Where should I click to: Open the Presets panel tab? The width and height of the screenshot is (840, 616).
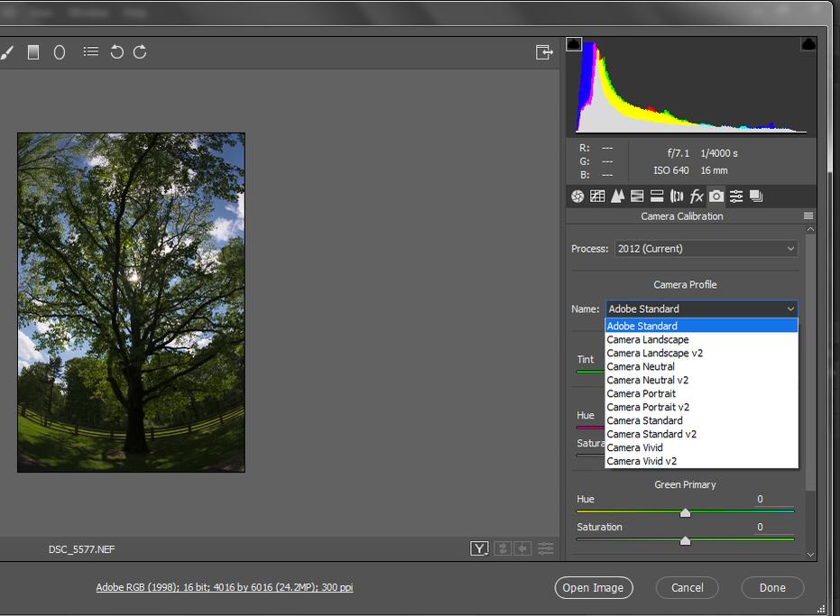tap(736, 196)
